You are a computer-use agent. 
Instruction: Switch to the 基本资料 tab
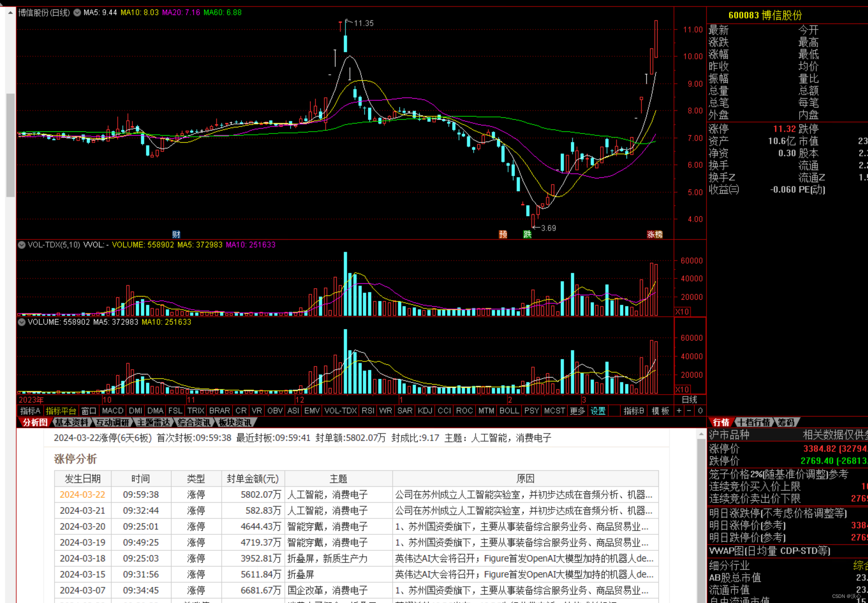71,422
